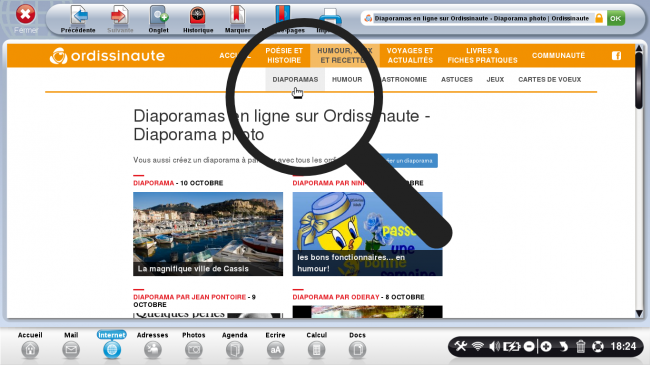Screen dimensions: 650x365
Task: Zoom out with the minus tray icon
Action: (529, 346)
